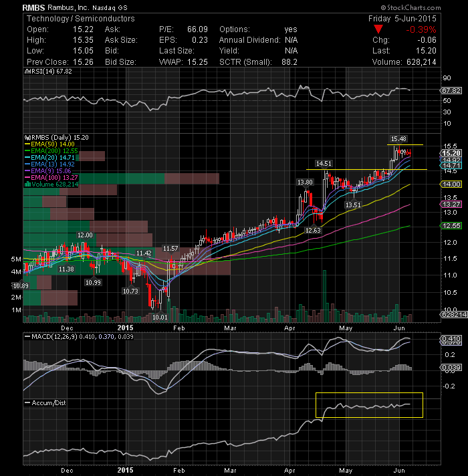
Task: Click the 12.00 December peak label
Action: (x=85, y=235)
